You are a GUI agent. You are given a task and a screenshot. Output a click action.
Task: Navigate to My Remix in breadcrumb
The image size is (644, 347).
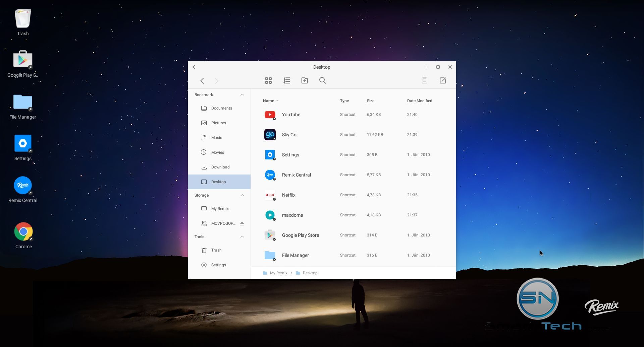pos(275,273)
